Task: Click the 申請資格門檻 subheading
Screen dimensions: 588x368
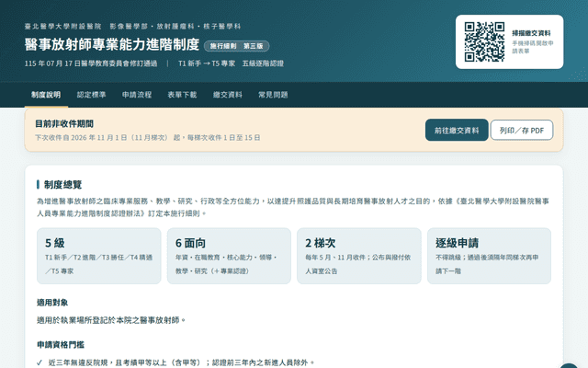Action: coord(61,345)
